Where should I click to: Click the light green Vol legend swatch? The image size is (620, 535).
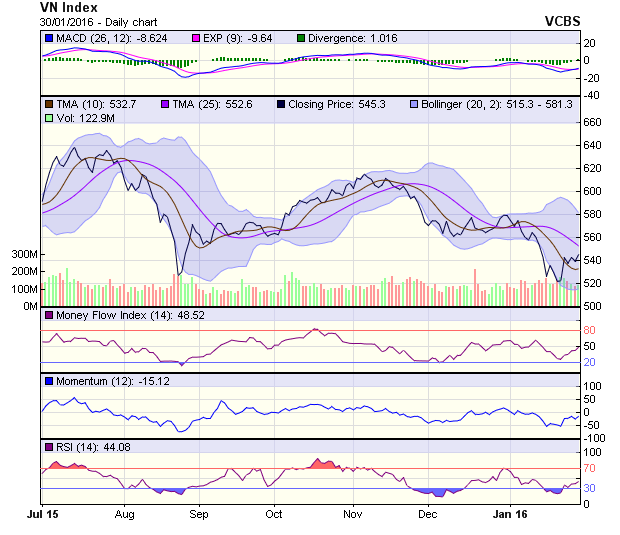pyautogui.click(x=48, y=119)
